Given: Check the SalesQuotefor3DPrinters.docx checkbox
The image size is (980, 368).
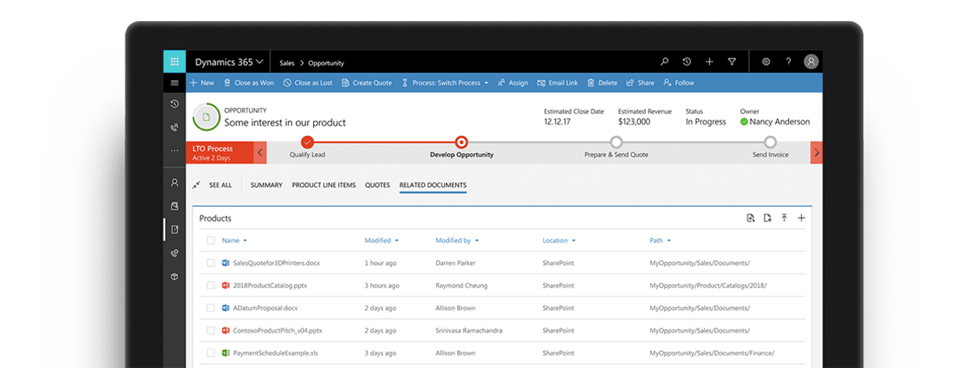Looking at the screenshot, I should pos(210,263).
